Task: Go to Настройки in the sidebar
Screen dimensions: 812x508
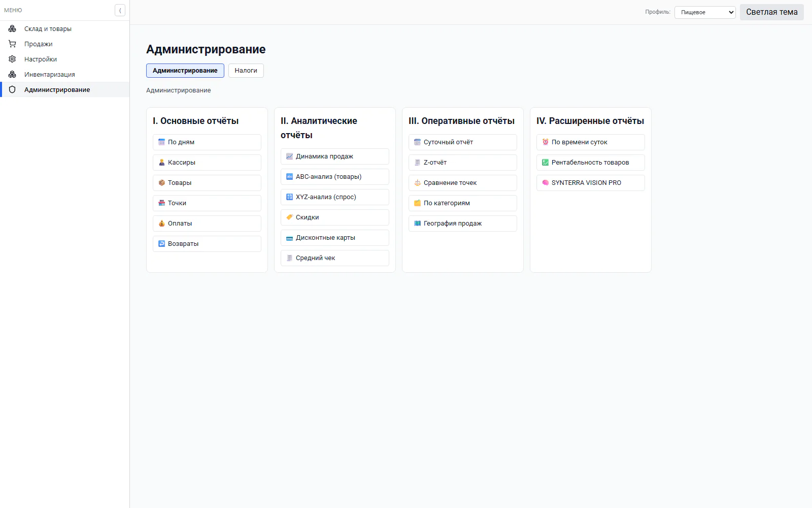Action: click(x=65, y=59)
